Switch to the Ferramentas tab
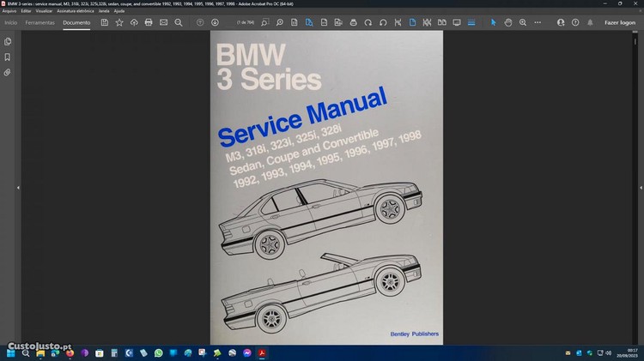Image resolution: width=644 pixels, height=361 pixels. pos(39,22)
